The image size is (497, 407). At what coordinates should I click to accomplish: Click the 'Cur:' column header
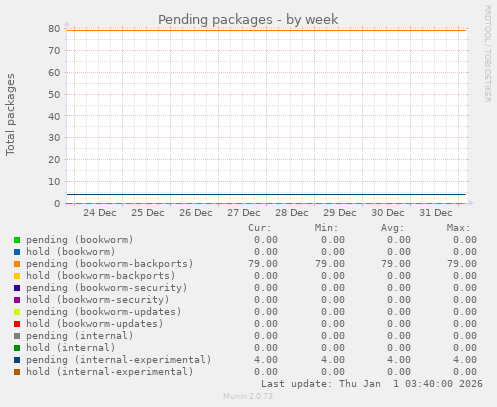click(260, 228)
